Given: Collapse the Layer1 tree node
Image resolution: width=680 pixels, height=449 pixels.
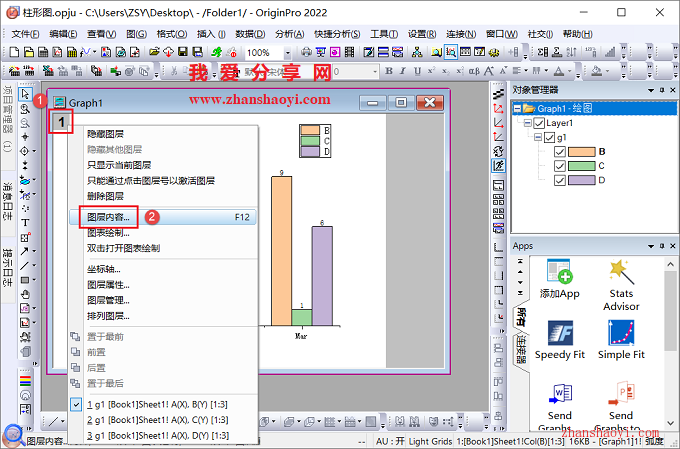Looking at the screenshot, I should tap(528, 123).
